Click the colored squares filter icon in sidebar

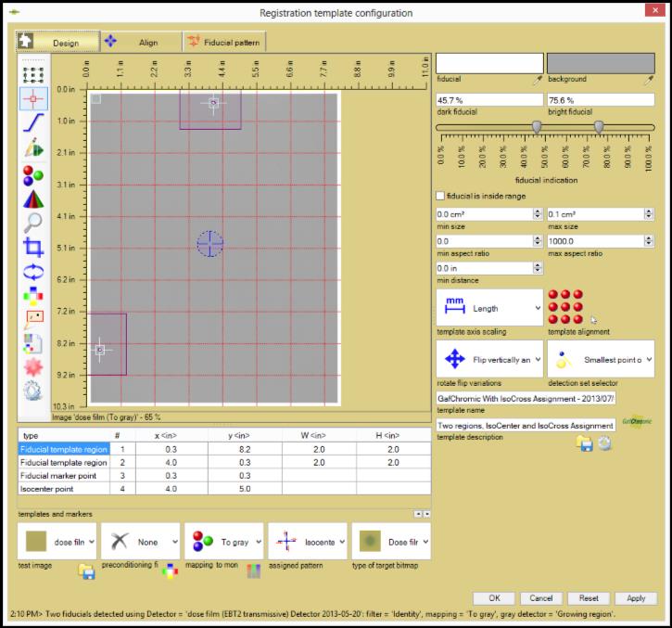(x=33, y=296)
